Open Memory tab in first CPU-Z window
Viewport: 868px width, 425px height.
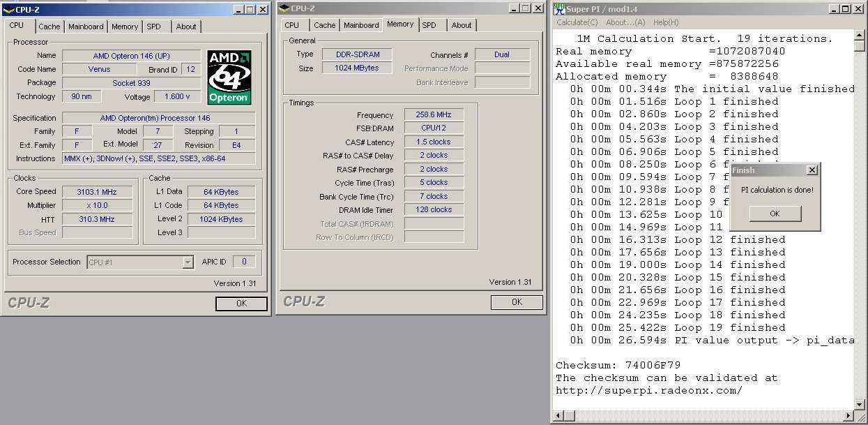(x=125, y=27)
